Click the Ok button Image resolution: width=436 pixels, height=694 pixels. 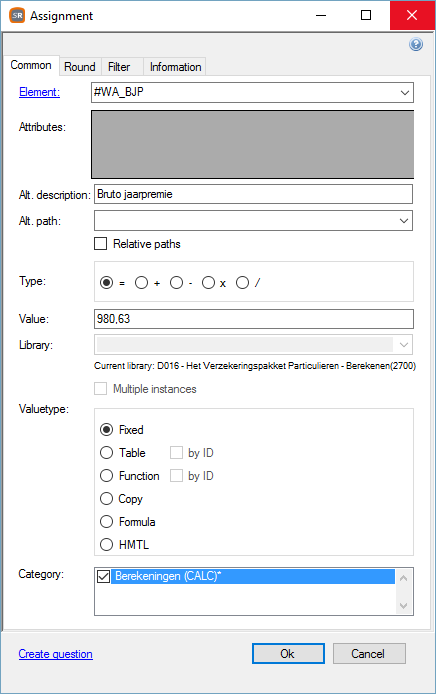coord(288,654)
